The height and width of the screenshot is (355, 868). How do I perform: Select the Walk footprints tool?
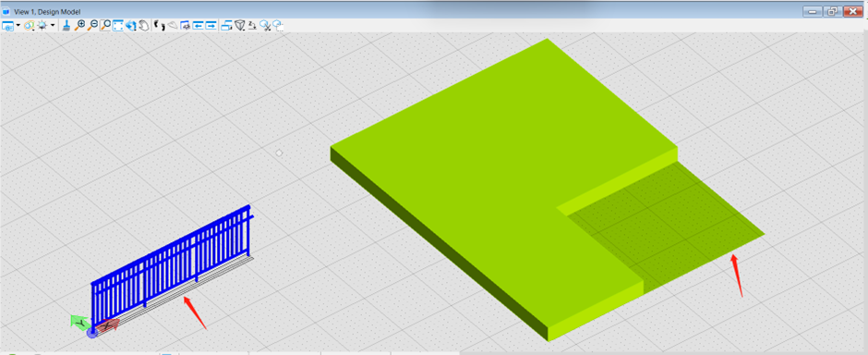pyautogui.click(x=160, y=26)
